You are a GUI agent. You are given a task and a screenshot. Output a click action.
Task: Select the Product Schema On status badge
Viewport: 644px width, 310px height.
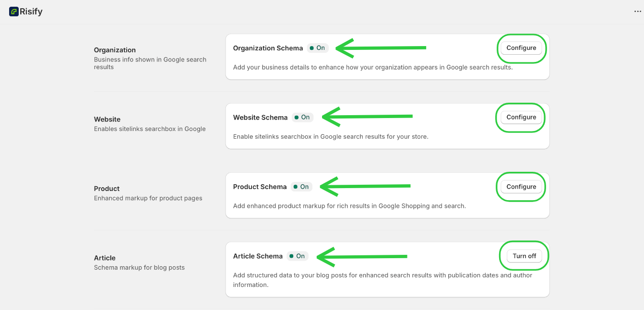(301, 187)
